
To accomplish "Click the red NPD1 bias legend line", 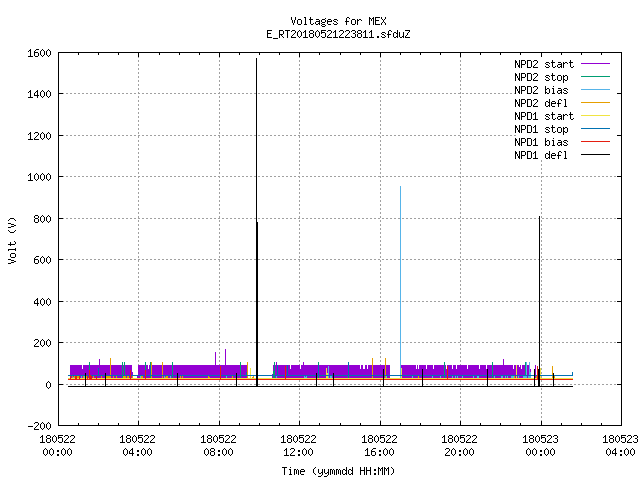I will 596,142.
